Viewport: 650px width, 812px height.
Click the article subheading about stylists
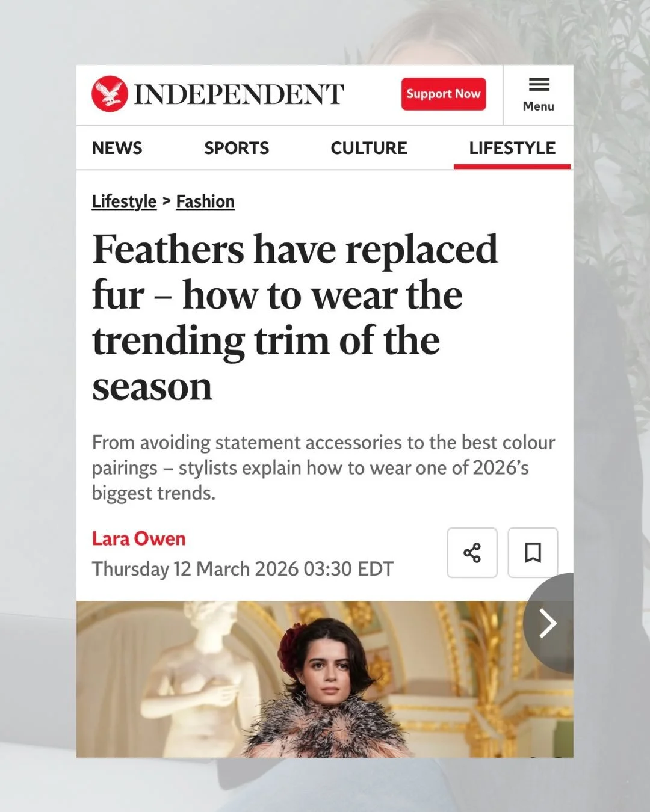coord(323,467)
